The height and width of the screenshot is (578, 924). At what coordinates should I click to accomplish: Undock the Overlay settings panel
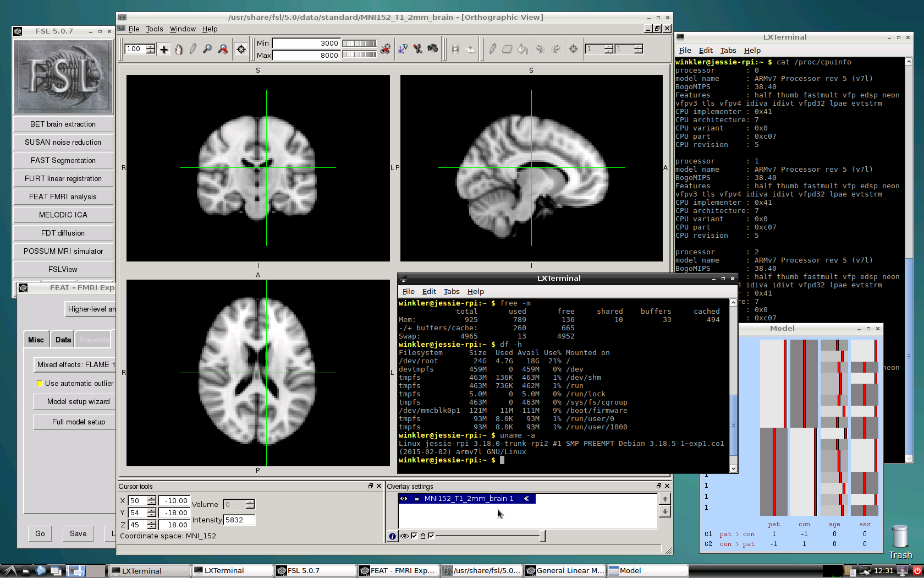[x=659, y=486]
